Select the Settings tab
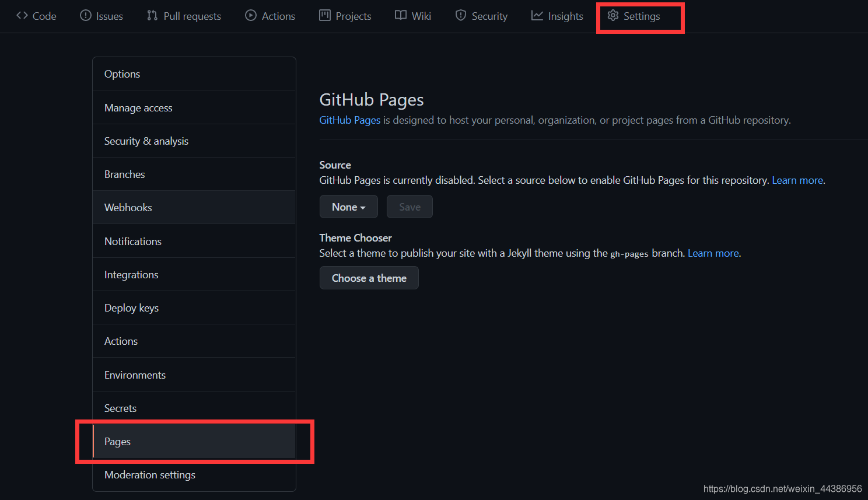 [634, 16]
